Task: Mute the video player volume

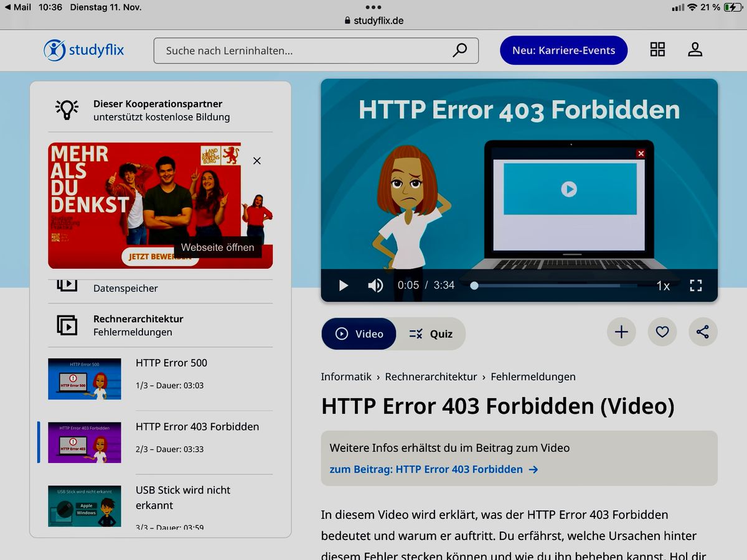Action: coord(375,285)
